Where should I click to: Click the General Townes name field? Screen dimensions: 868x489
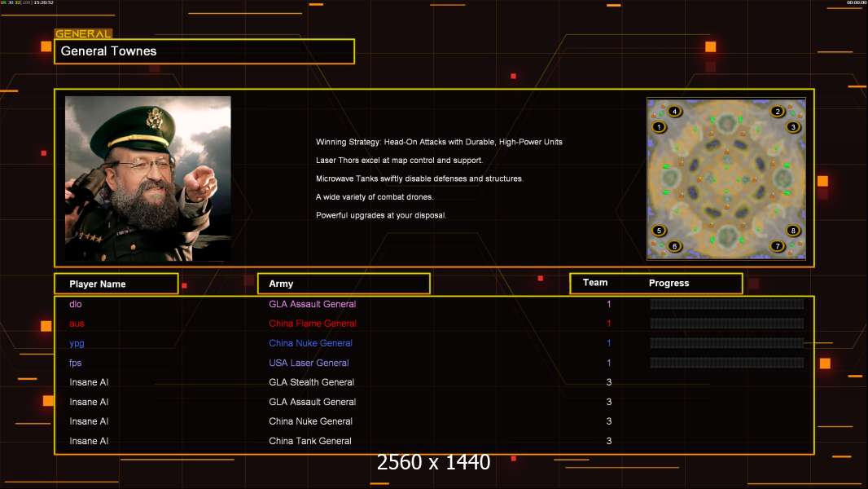coord(204,51)
